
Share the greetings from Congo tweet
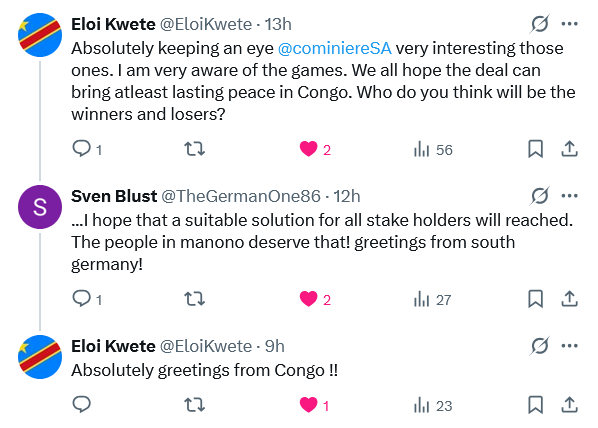569,405
